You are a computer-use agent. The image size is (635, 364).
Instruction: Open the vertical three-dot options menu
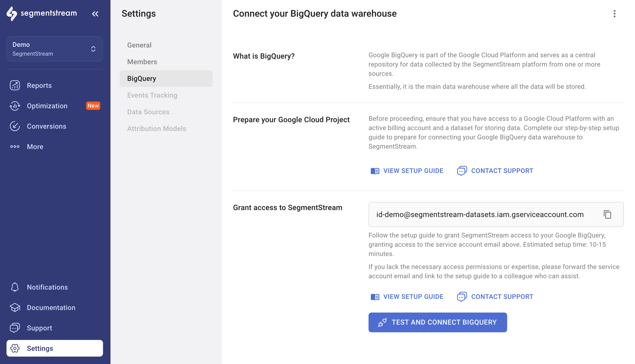point(614,14)
